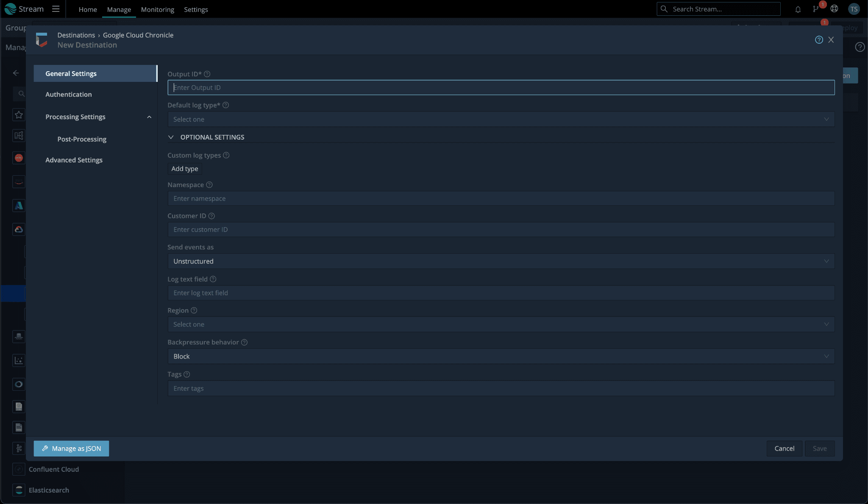
Task: Open the Region dropdown
Action: point(501,325)
